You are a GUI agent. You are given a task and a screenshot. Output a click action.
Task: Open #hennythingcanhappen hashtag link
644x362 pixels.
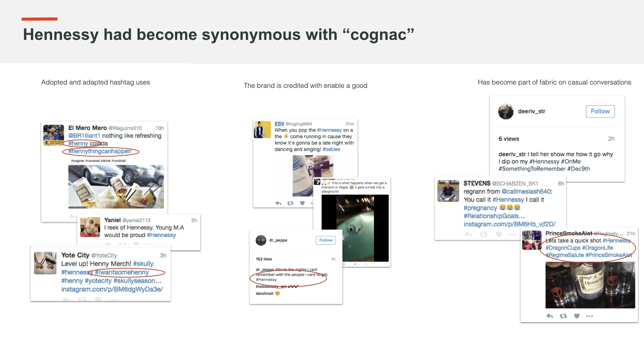tap(100, 151)
